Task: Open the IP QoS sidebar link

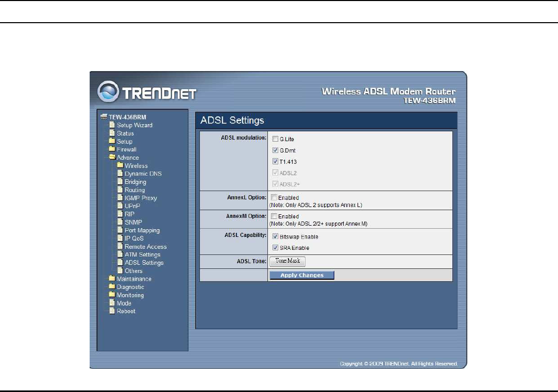Action: click(134, 238)
